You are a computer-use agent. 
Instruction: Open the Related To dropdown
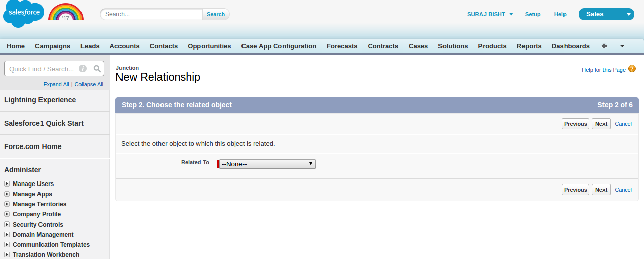pyautogui.click(x=267, y=164)
